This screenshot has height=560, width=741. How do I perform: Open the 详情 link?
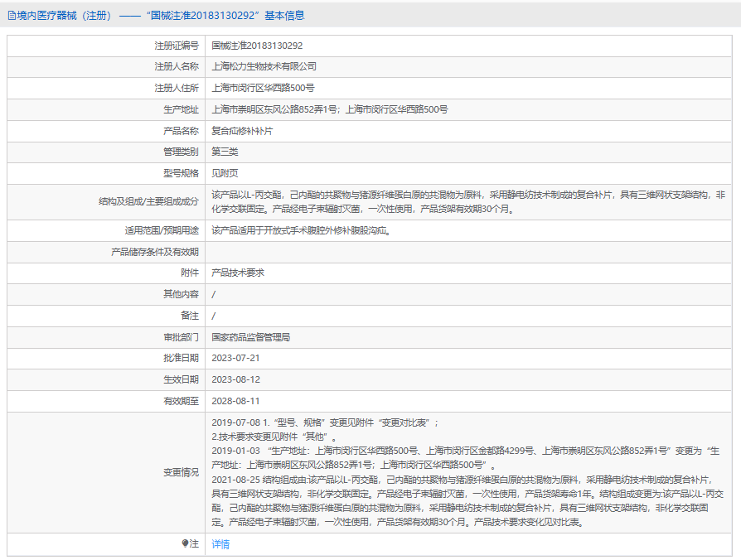[x=220, y=544]
